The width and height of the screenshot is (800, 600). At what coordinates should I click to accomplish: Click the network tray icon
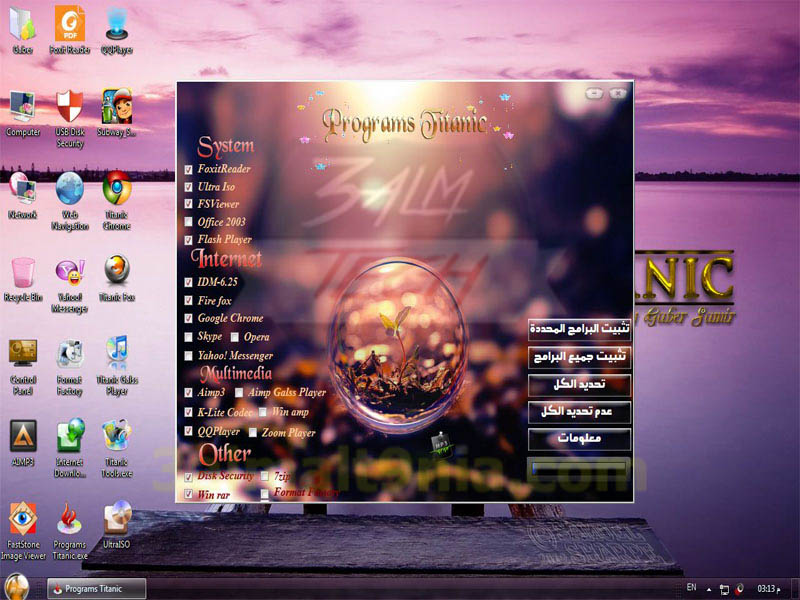(x=724, y=589)
